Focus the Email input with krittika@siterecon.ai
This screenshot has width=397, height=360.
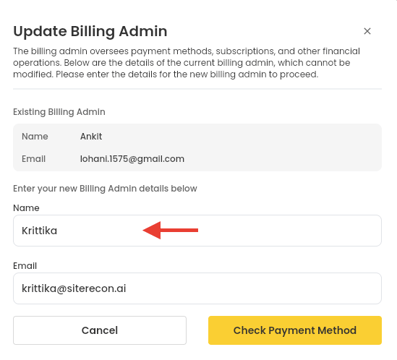197,288
